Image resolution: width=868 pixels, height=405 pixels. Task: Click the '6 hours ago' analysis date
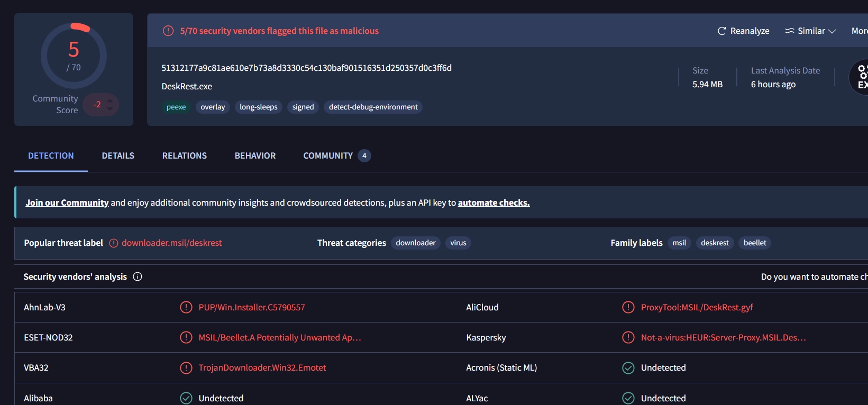click(773, 84)
